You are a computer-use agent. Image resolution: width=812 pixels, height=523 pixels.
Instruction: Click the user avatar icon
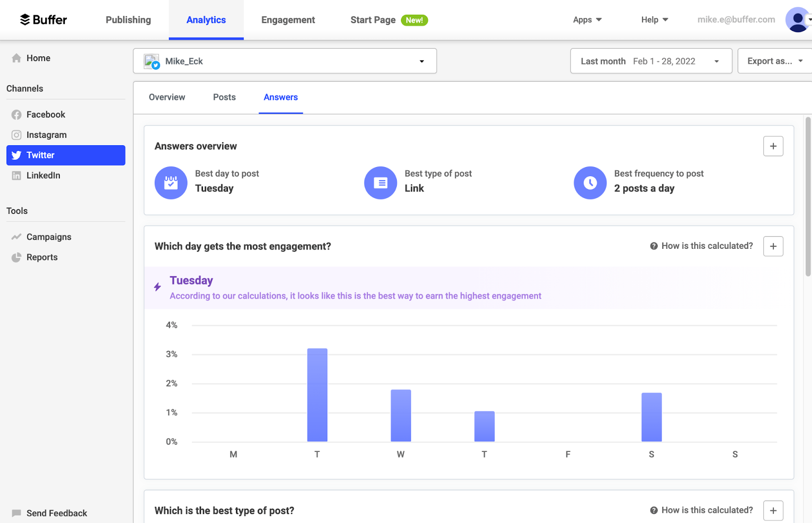(797, 20)
